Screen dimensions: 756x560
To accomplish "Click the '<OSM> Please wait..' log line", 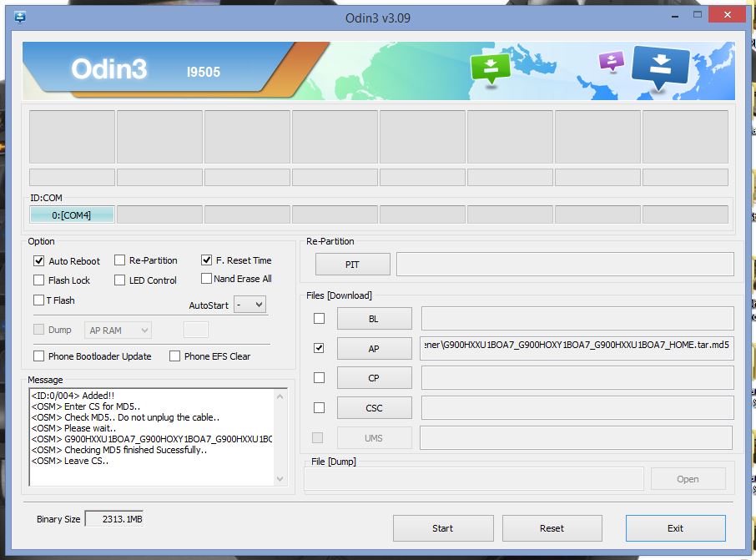I will tap(73, 428).
